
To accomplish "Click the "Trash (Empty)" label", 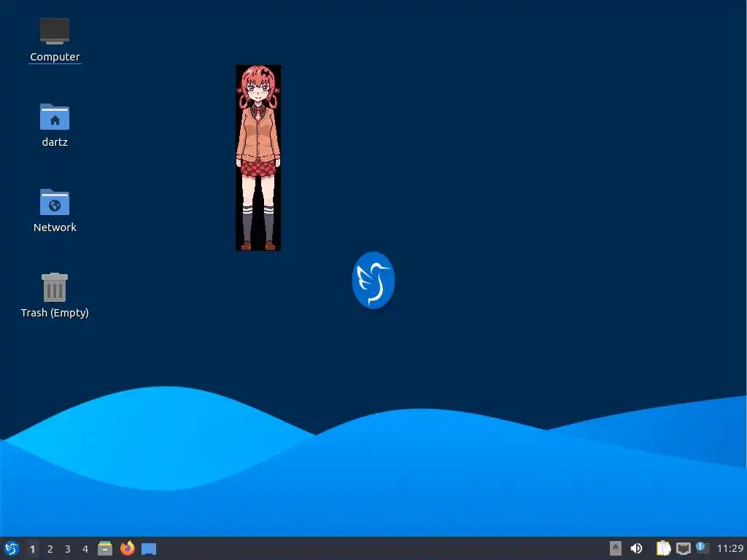I will pos(55,312).
